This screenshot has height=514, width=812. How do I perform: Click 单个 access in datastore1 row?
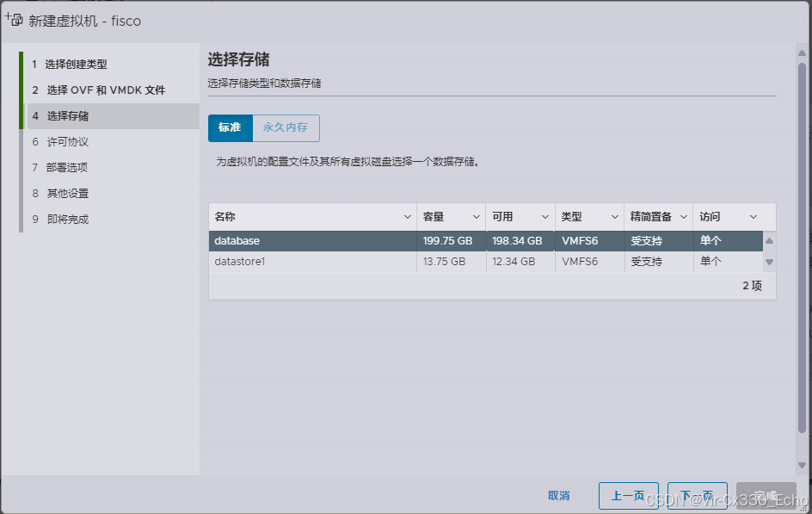point(710,262)
